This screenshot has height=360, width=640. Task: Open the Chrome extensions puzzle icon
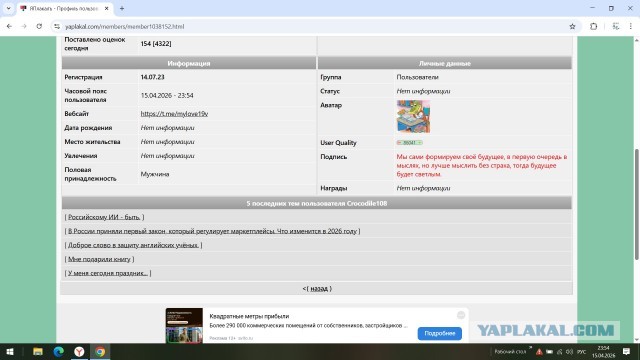(593, 27)
